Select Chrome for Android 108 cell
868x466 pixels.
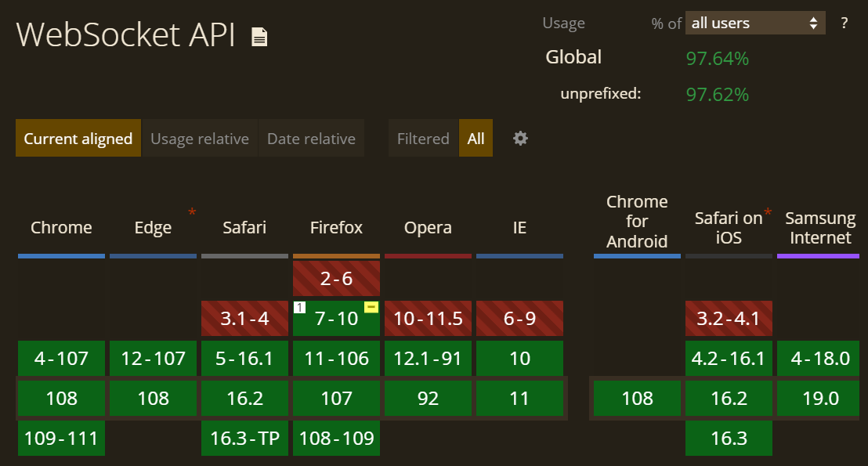click(x=637, y=398)
